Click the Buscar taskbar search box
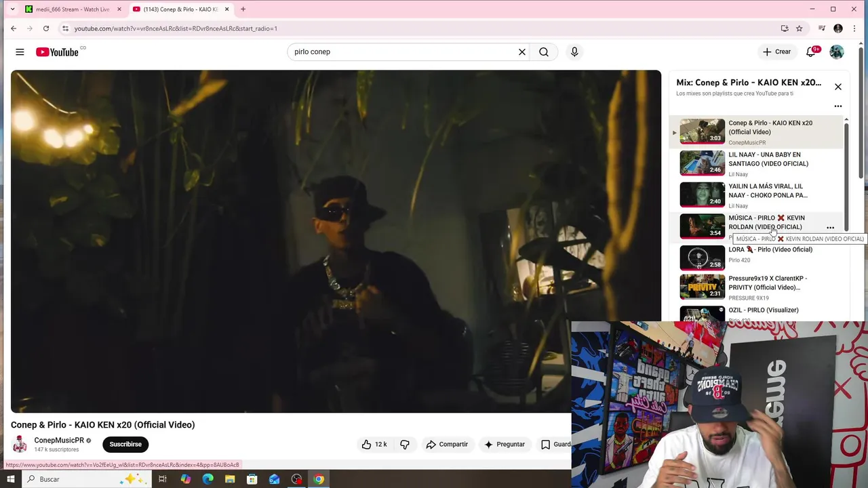 tap(87, 479)
